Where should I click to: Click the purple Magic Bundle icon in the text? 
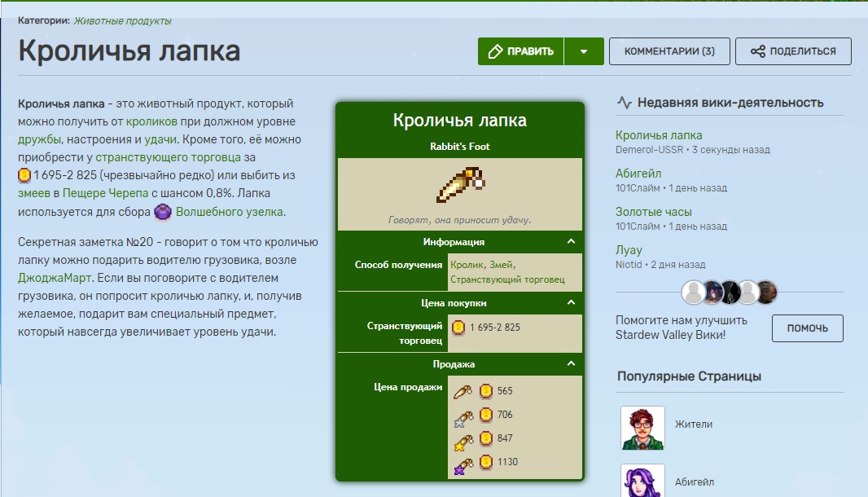[163, 212]
